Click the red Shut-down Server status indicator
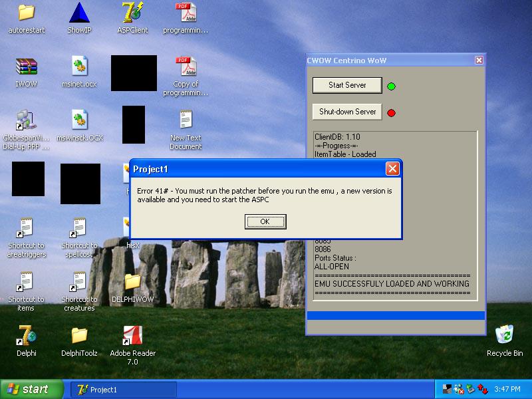Viewport: 532px width, 399px height. (391, 112)
